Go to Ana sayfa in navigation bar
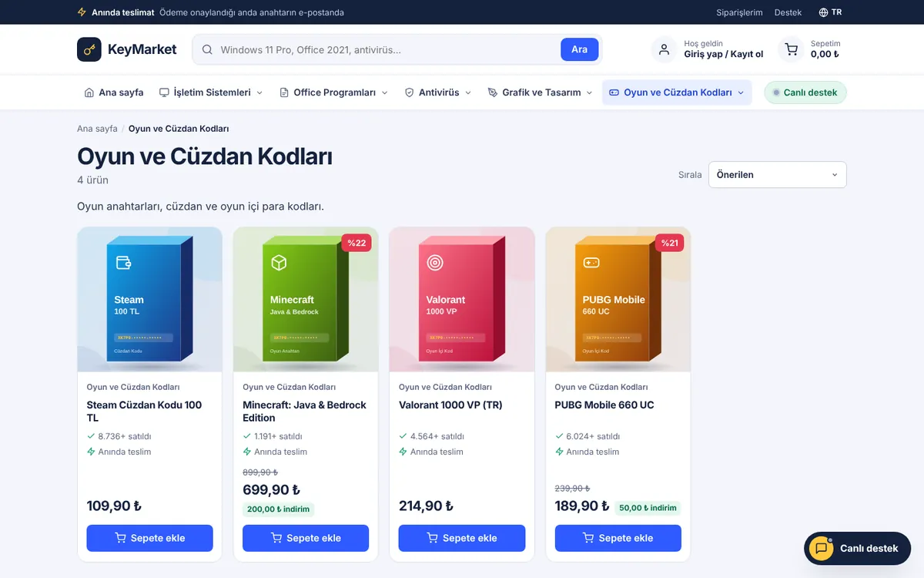Screen dimensions: 924x578 pos(114,92)
